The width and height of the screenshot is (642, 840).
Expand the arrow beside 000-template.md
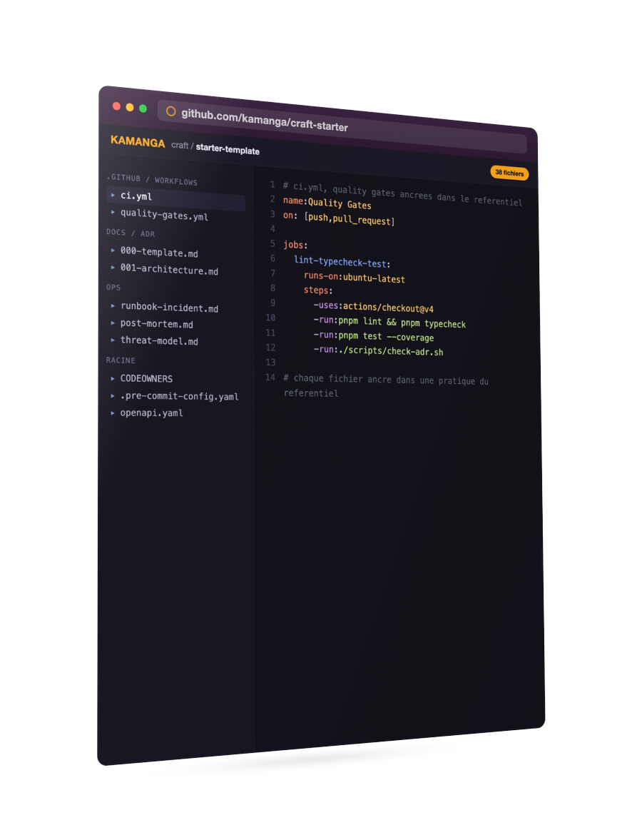[x=113, y=251]
